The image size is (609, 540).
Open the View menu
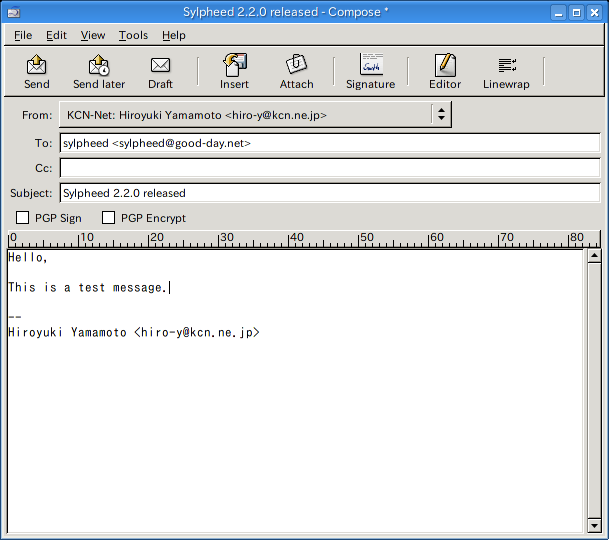point(93,35)
